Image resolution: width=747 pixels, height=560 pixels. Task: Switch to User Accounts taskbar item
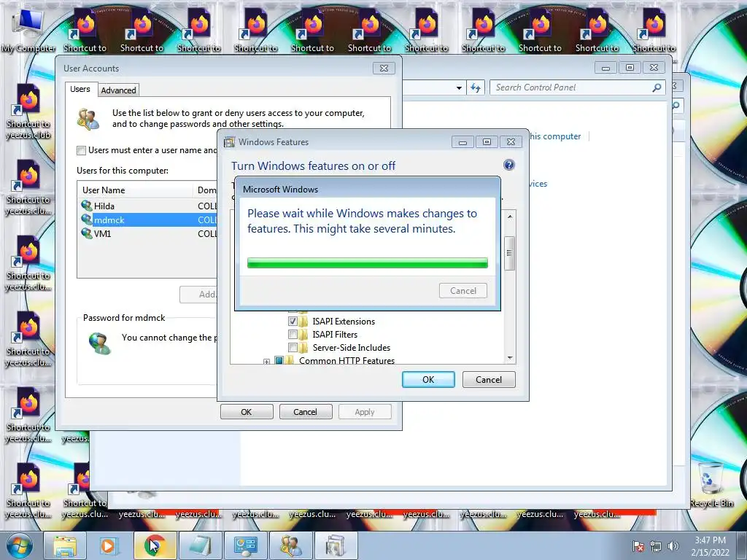(290, 545)
